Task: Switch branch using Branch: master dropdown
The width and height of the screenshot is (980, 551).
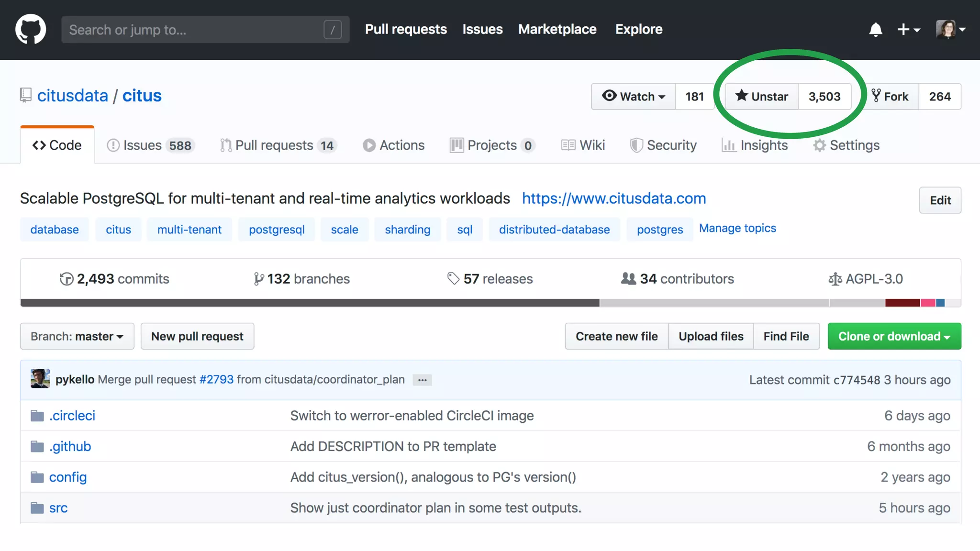Action: [x=77, y=336]
